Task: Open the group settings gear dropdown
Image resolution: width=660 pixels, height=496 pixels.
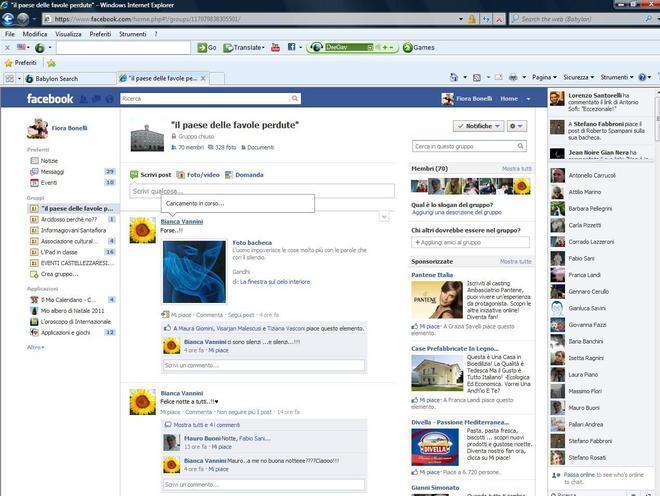Action: (516, 126)
